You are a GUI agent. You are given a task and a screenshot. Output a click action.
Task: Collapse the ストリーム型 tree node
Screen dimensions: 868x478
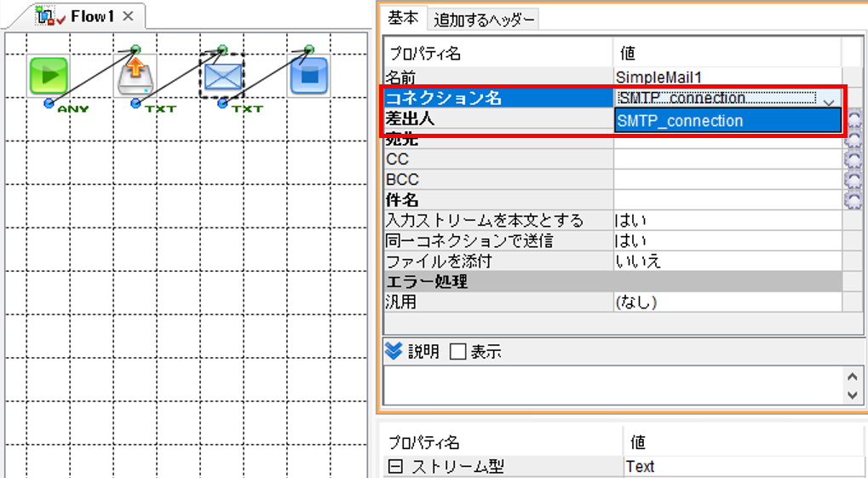(x=395, y=466)
